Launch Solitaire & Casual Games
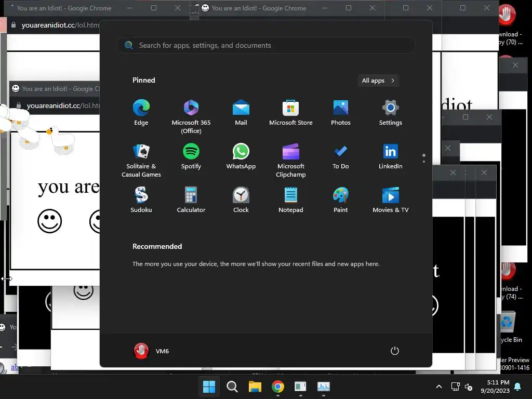 tap(141, 161)
